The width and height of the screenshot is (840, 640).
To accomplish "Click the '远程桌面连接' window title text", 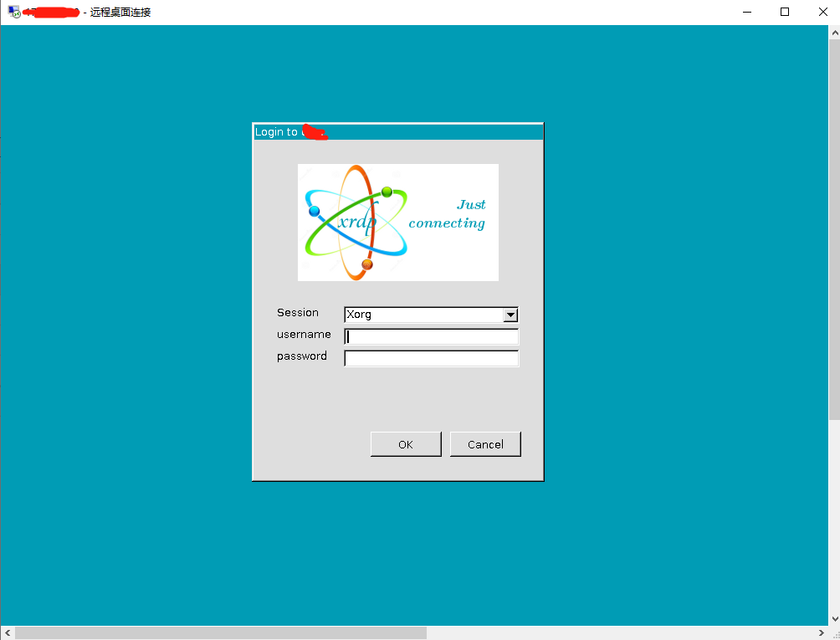I will 120,13.
